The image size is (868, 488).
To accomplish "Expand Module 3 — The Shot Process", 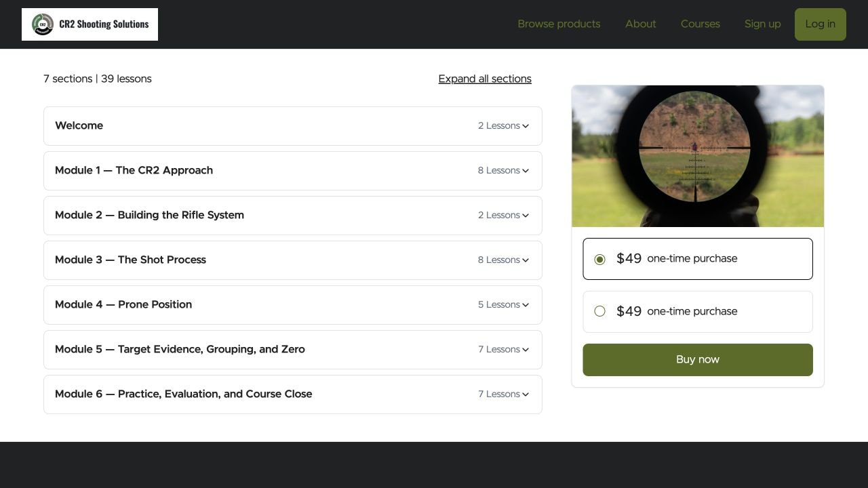I will pyautogui.click(x=293, y=260).
